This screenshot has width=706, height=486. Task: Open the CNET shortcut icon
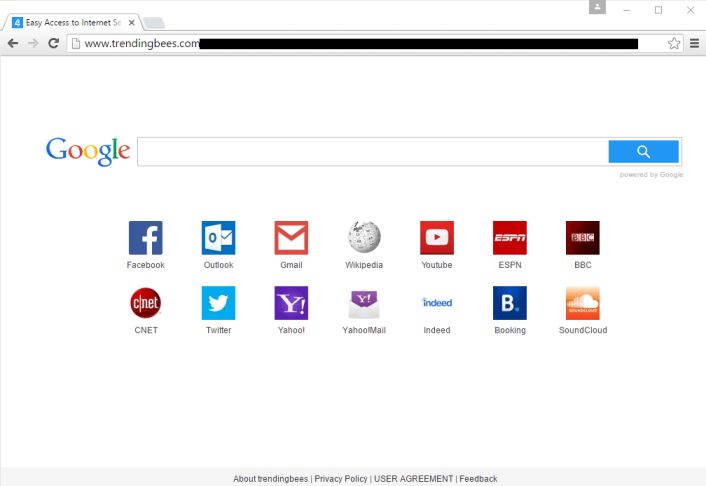(x=145, y=303)
